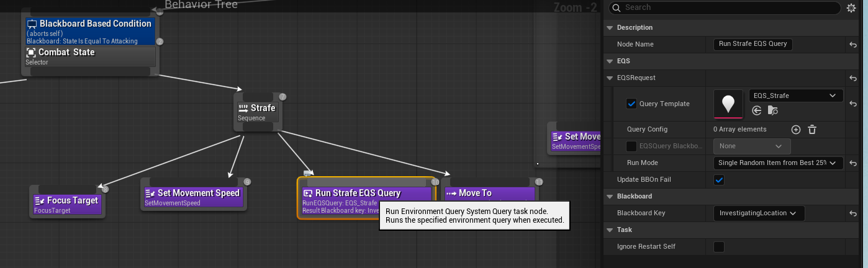Click the Focus Target task icon
Viewport: 868px width, 268px height.
click(40, 200)
